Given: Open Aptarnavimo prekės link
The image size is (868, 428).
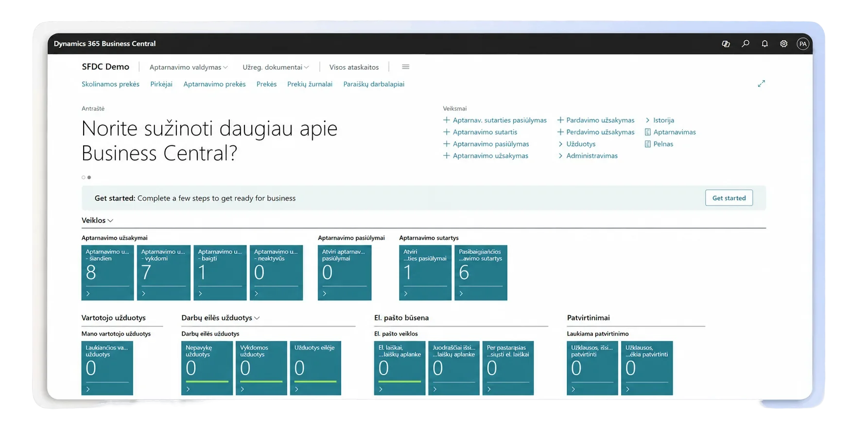Looking at the screenshot, I should tap(214, 84).
